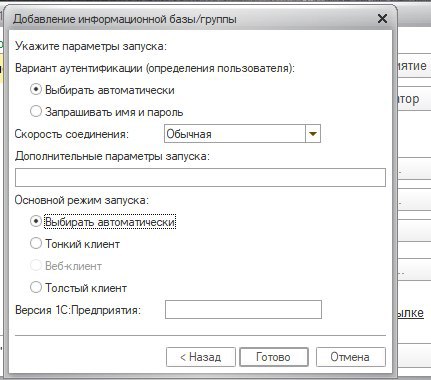Click the "Укажите параметры запуска:" heading
Screen dimensions: 431x380
91,46
